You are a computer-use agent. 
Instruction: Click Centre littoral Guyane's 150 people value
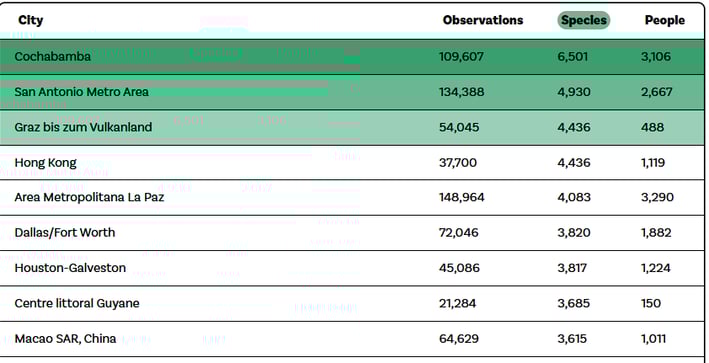point(651,303)
